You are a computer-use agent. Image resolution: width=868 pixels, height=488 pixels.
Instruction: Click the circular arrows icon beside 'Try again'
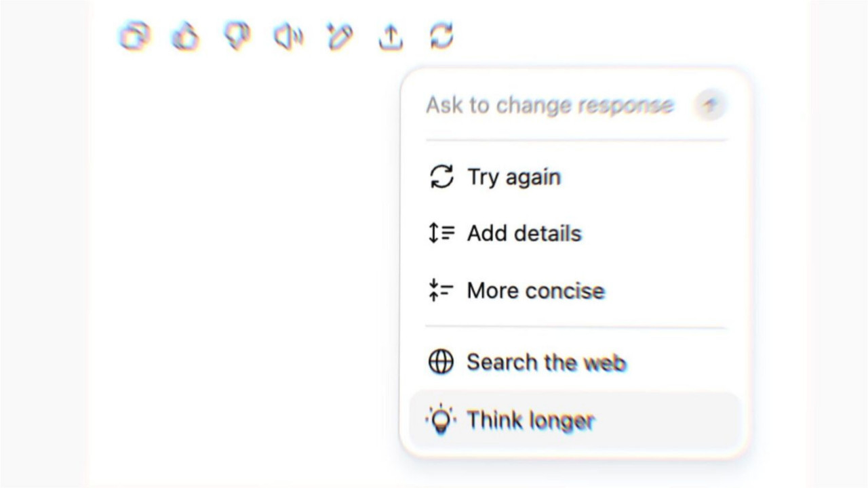pos(441,177)
